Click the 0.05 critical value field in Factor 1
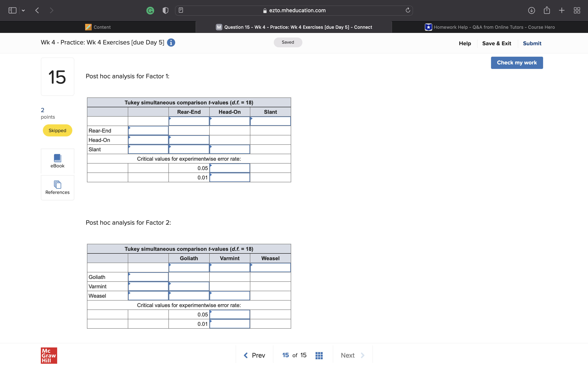Screen dimensions: 588x367 (230, 168)
